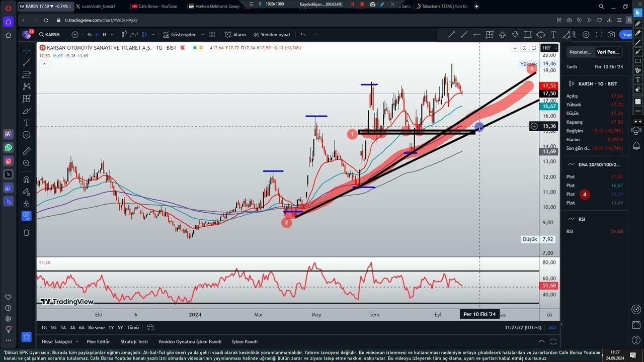Image resolution: width=644 pixels, height=362 pixels.
Task: Open the emoji icons tool
Action: [26, 135]
